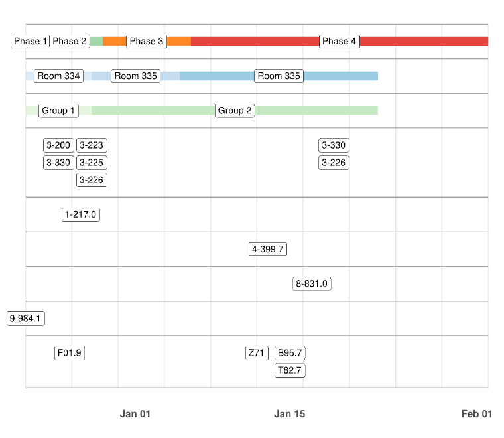Select the Group 1 label
The height and width of the screenshot is (438, 504).
58,110
